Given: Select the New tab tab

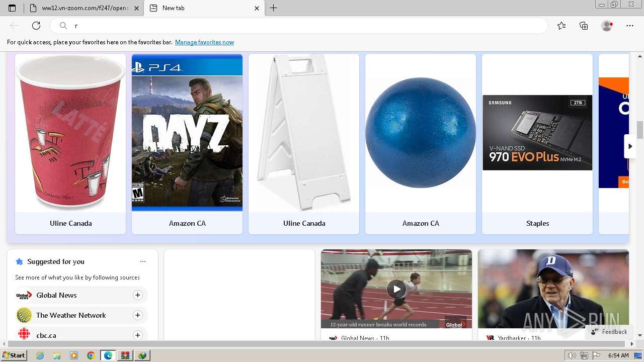Looking at the screenshot, I should pyautogui.click(x=203, y=8).
